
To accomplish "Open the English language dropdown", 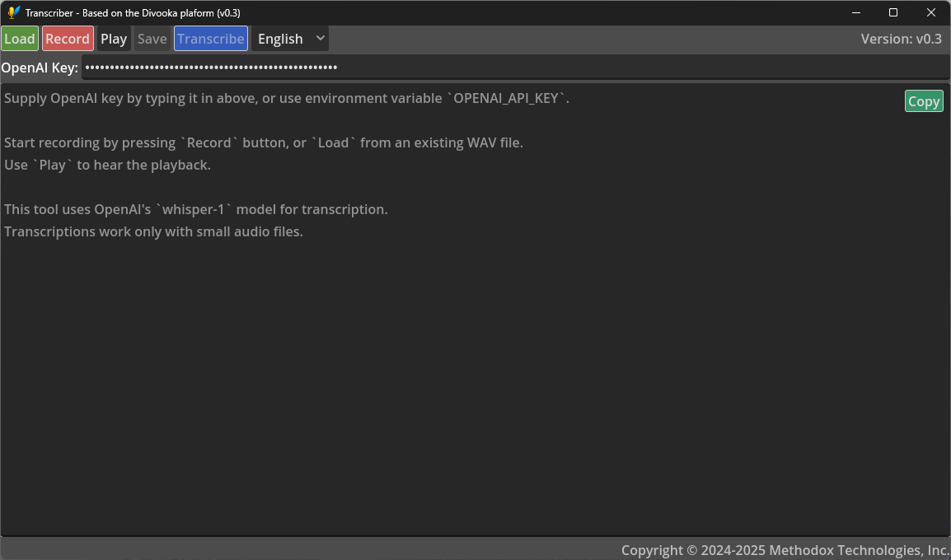I will (x=290, y=39).
